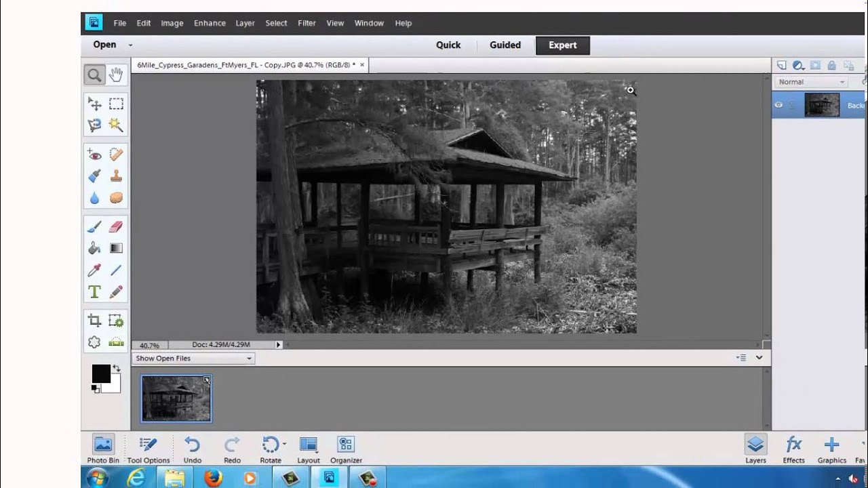Switch to Quick edit mode

pyautogui.click(x=448, y=45)
